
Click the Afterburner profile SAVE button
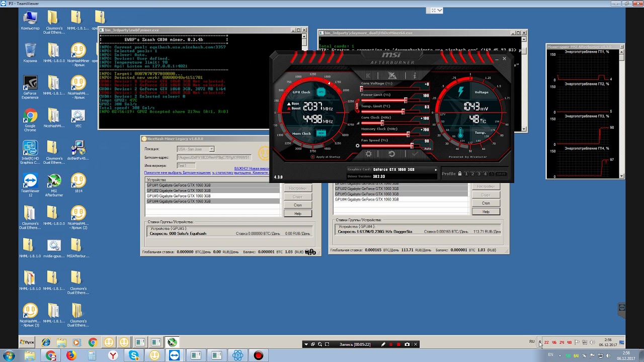coord(501,173)
